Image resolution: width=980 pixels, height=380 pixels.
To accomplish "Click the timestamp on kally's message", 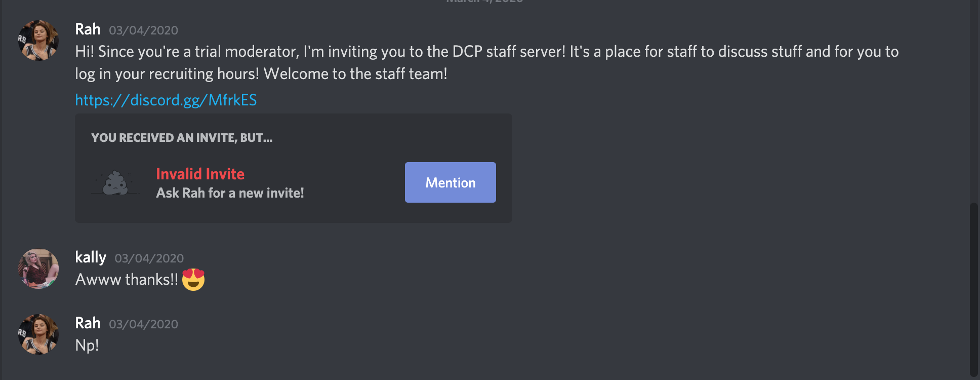I will point(149,258).
